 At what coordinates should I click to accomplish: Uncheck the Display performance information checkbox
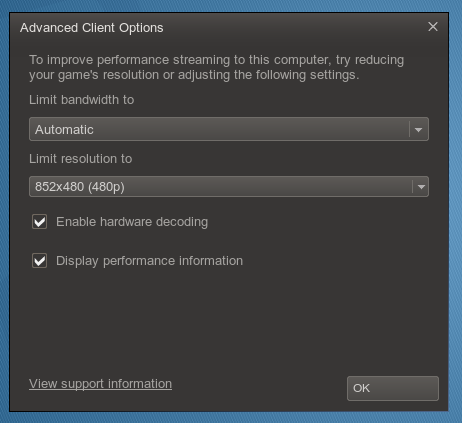pyautogui.click(x=39, y=261)
